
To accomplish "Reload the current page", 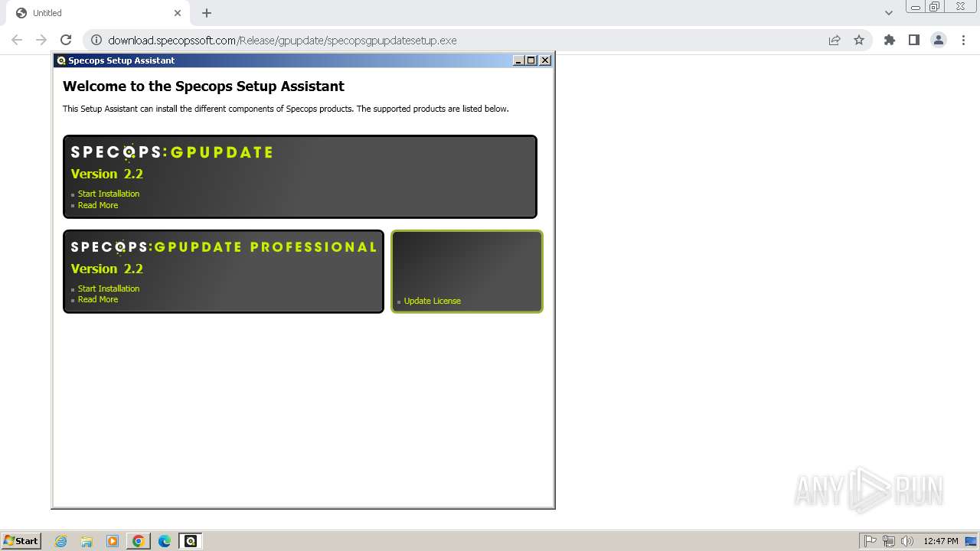I will click(x=66, y=40).
